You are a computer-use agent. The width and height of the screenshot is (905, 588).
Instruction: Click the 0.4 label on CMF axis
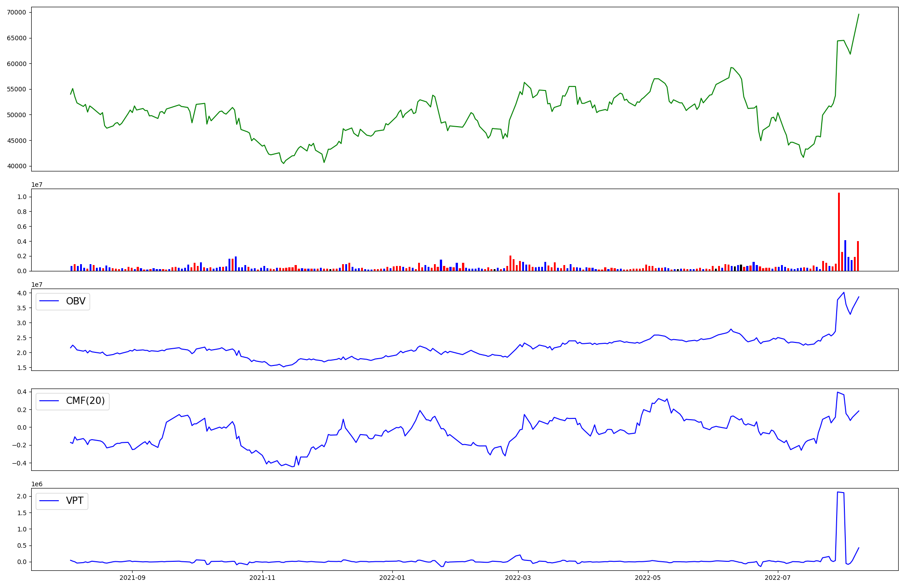click(x=22, y=392)
